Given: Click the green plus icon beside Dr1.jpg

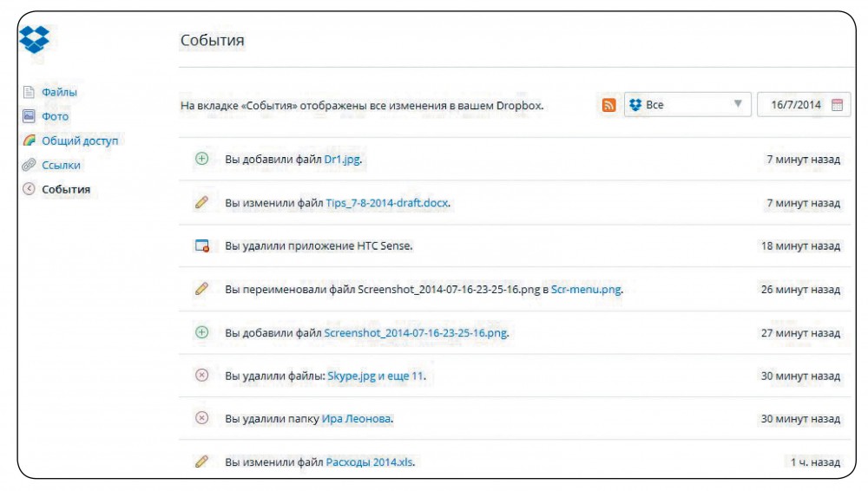Looking at the screenshot, I should [202, 159].
